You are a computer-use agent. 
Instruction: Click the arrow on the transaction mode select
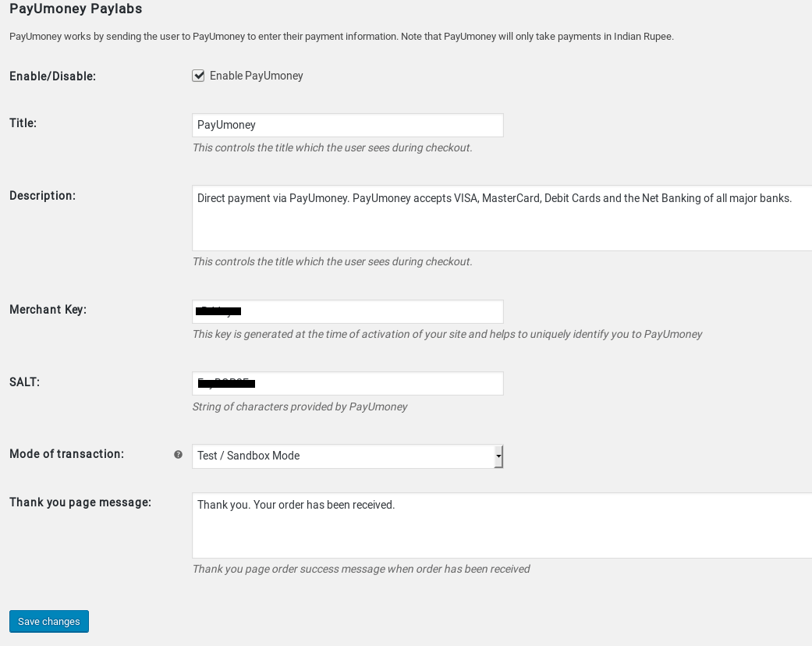tap(498, 456)
